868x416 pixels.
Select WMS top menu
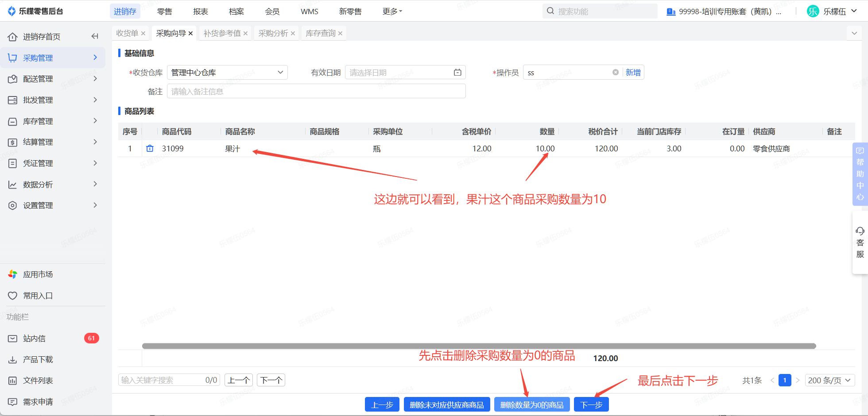(x=310, y=11)
